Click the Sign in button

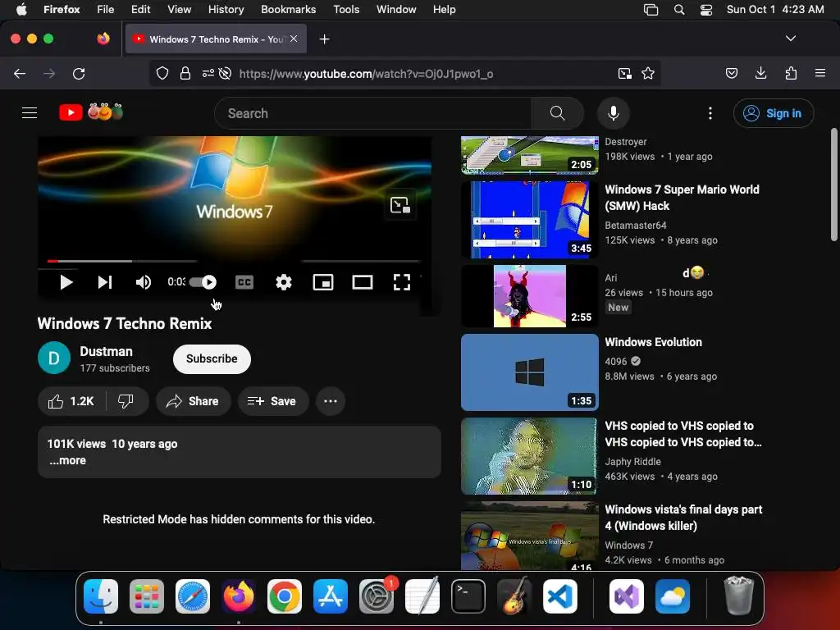coord(773,113)
